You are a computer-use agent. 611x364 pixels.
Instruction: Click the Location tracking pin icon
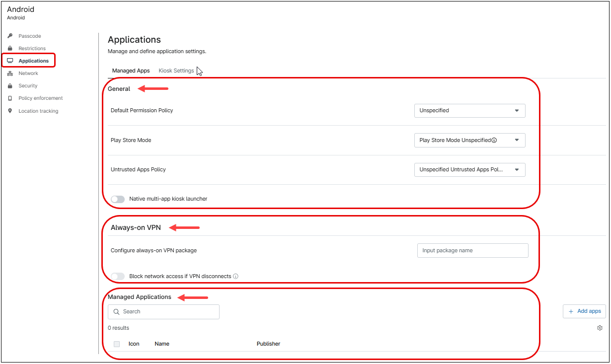[10, 111]
